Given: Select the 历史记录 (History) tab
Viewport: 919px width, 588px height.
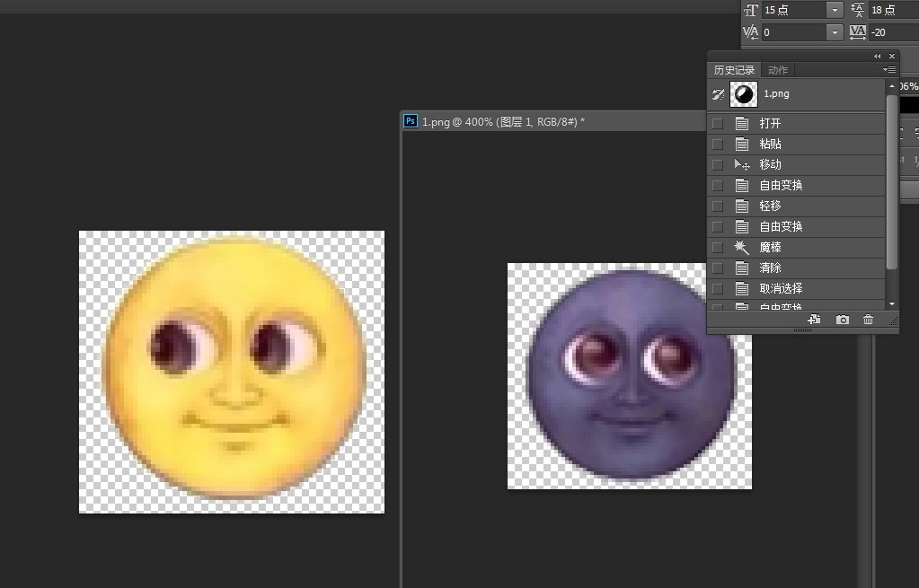Looking at the screenshot, I should [734, 70].
